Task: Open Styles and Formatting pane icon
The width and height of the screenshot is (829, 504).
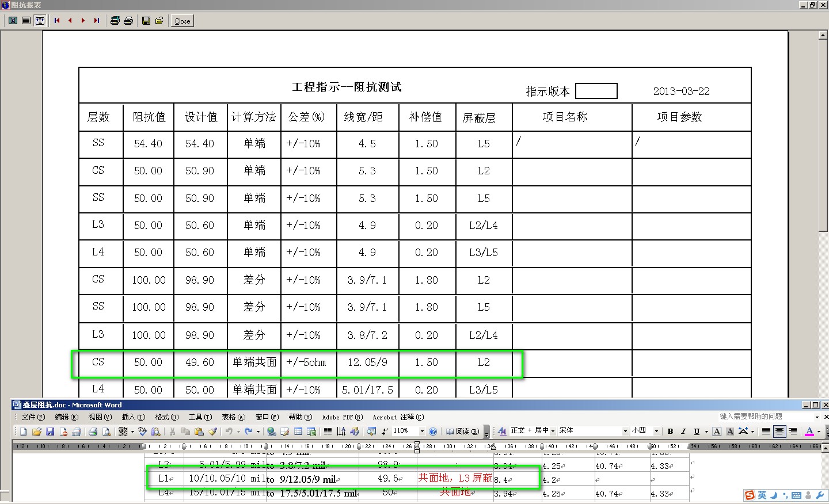Action: pyautogui.click(x=502, y=431)
